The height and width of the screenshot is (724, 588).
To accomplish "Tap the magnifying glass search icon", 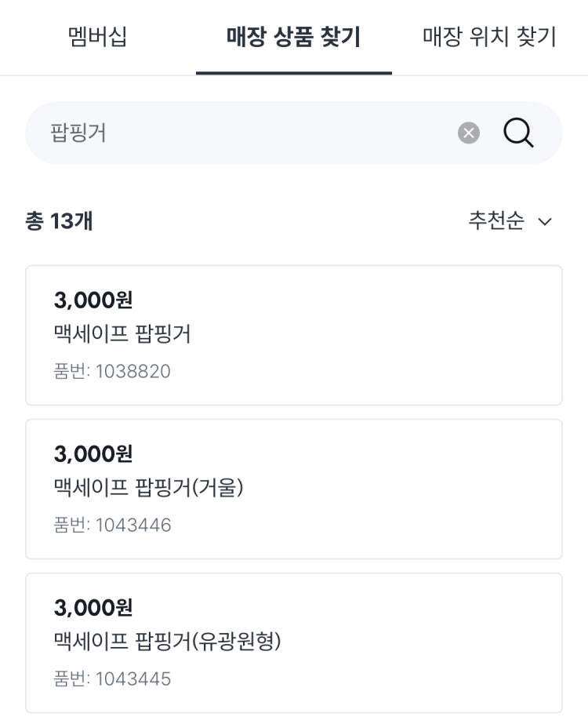I will [x=518, y=133].
